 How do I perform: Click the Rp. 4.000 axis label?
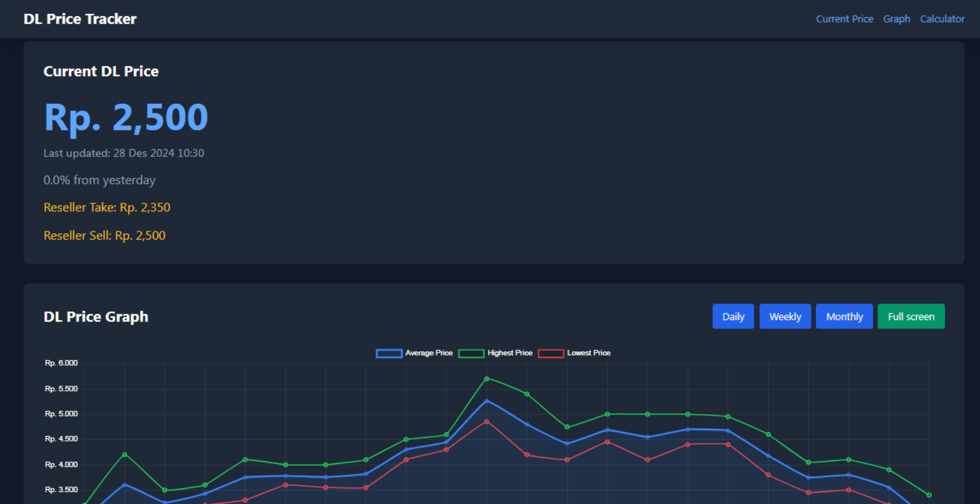point(61,465)
